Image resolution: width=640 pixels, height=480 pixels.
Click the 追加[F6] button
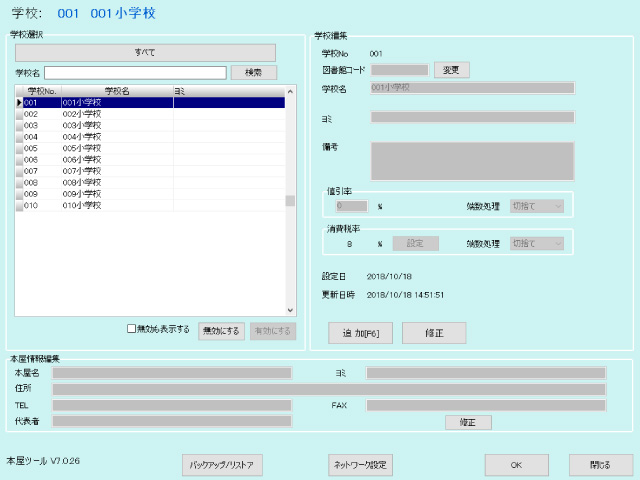pyautogui.click(x=360, y=333)
